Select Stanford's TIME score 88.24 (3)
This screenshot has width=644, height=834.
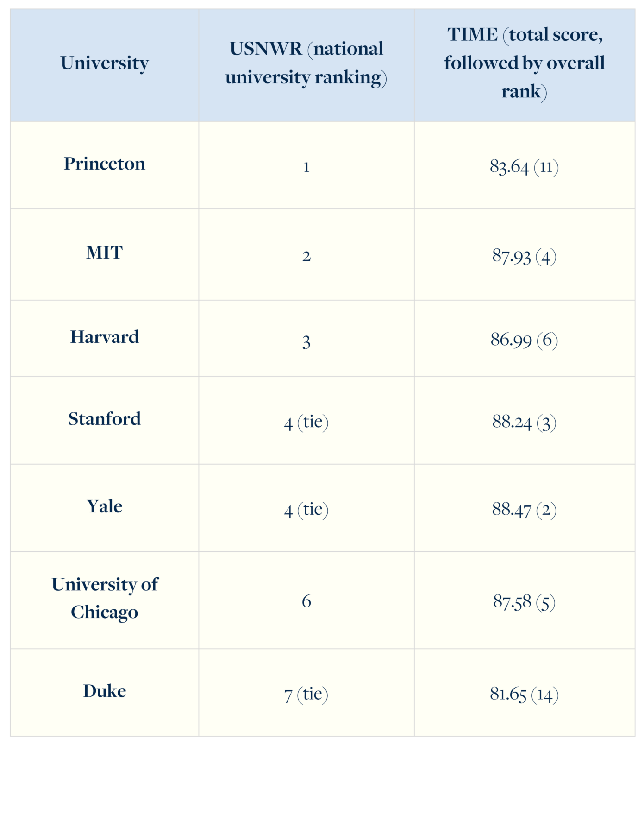[x=524, y=422]
